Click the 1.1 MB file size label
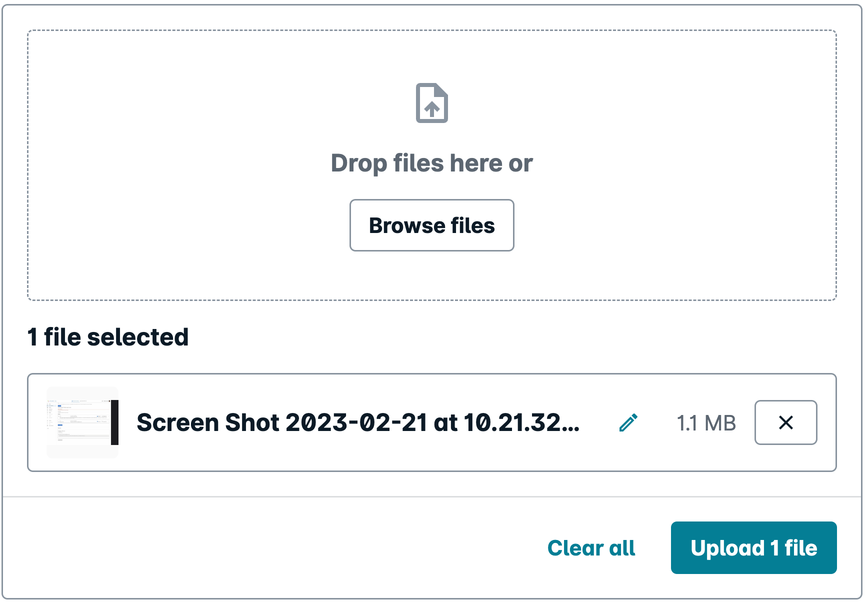This screenshot has height=609, width=868. [x=706, y=422]
